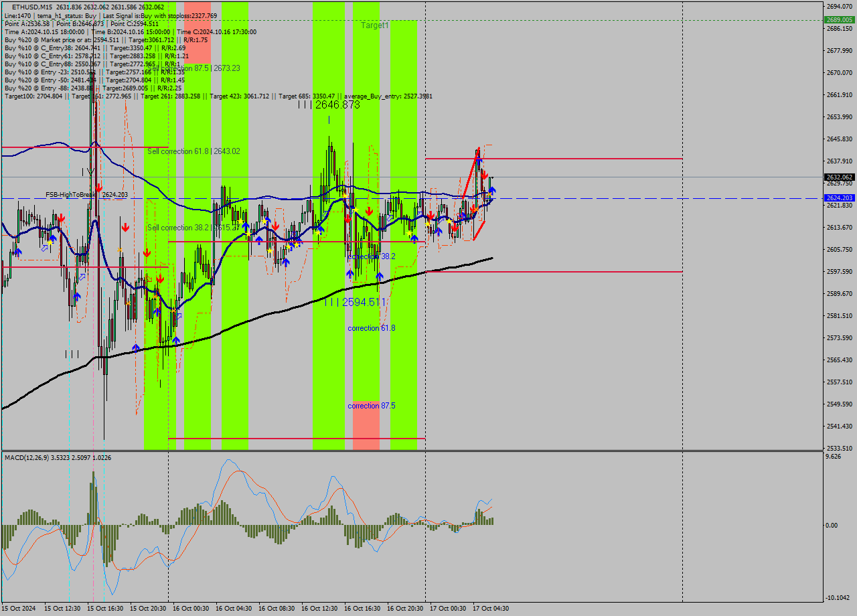Screen dimensions: 857x616
Task: Click the 2637.910 price axis label
Action: coord(839,161)
